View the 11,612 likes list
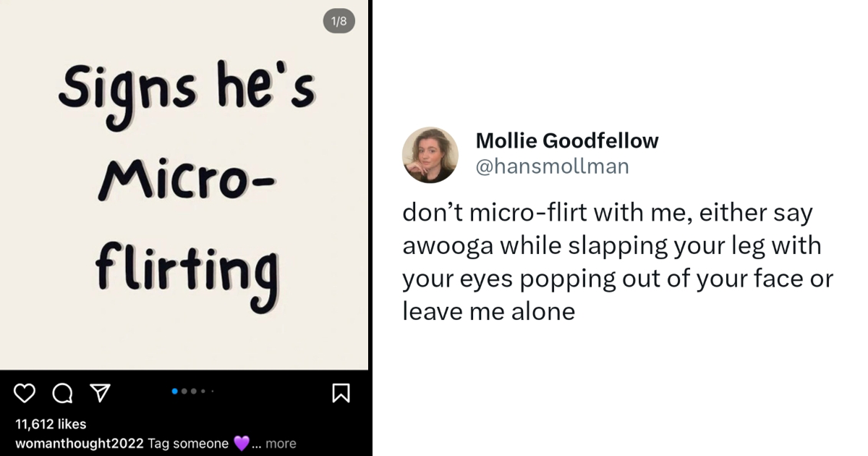 pyautogui.click(x=51, y=424)
